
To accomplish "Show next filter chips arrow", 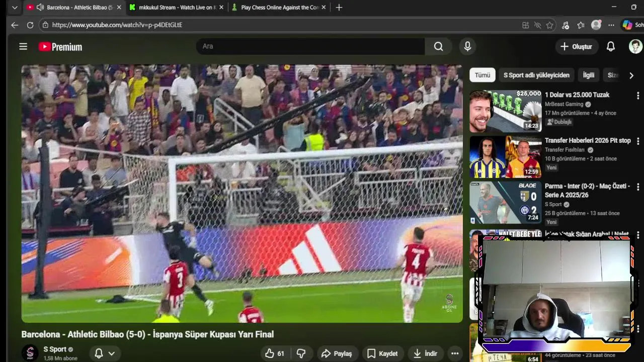I will point(631,75).
